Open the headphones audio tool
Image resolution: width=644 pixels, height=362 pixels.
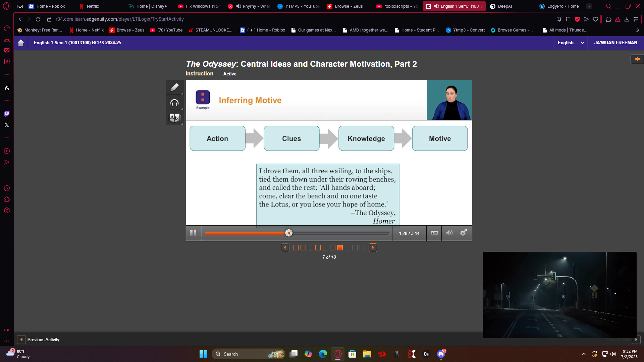tap(174, 103)
